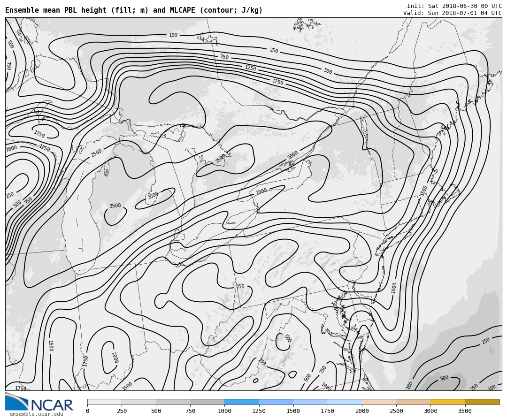Pick the 2000–2500 peach colorbar segment
Screen dimensions: 507x420
tap(379, 402)
